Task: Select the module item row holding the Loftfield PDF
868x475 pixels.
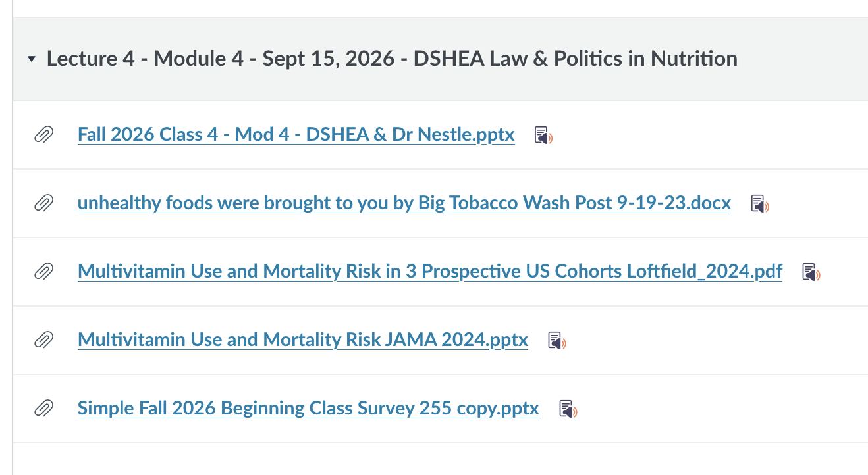Action: click(x=441, y=272)
